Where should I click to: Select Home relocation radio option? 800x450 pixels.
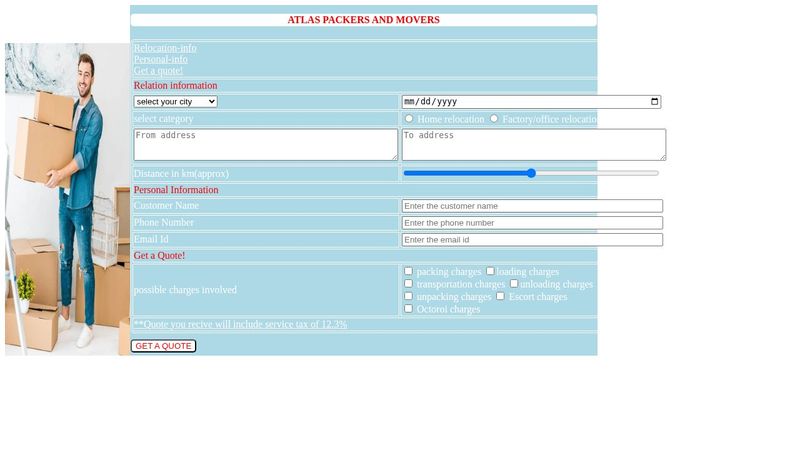coord(409,119)
